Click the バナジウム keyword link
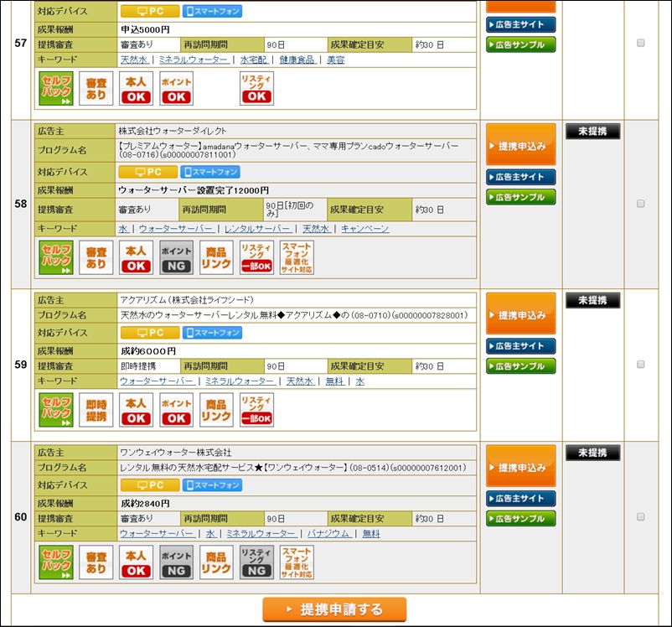This screenshot has width=672, height=627. tap(328, 533)
